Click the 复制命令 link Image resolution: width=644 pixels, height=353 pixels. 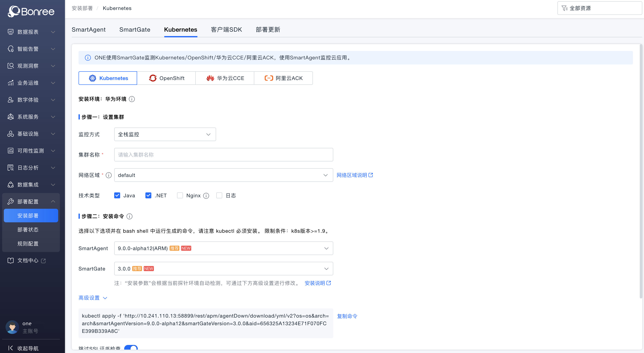347,316
